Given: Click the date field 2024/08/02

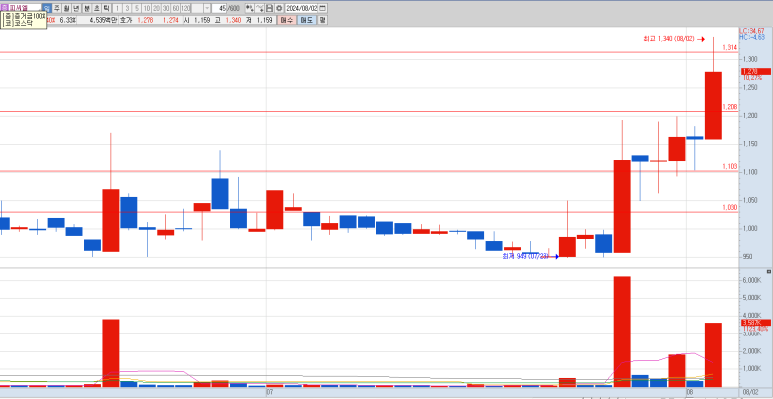Looking at the screenshot, I should point(302,8).
